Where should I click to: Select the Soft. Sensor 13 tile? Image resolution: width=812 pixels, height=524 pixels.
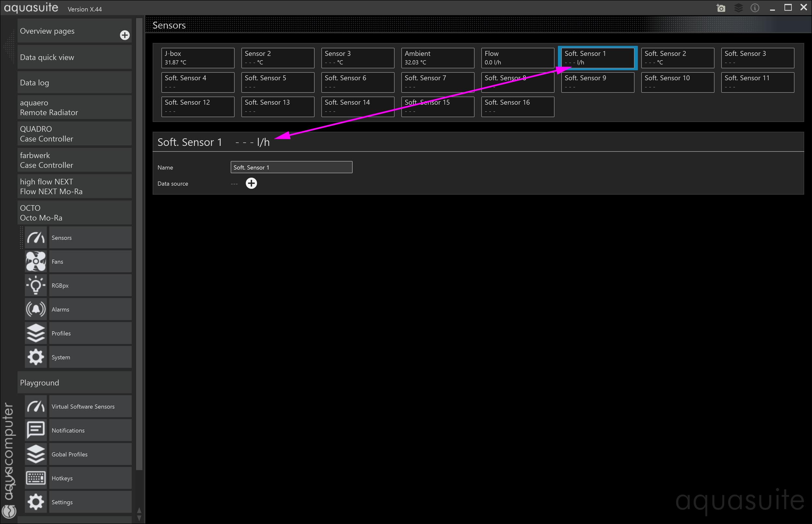(278, 107)
